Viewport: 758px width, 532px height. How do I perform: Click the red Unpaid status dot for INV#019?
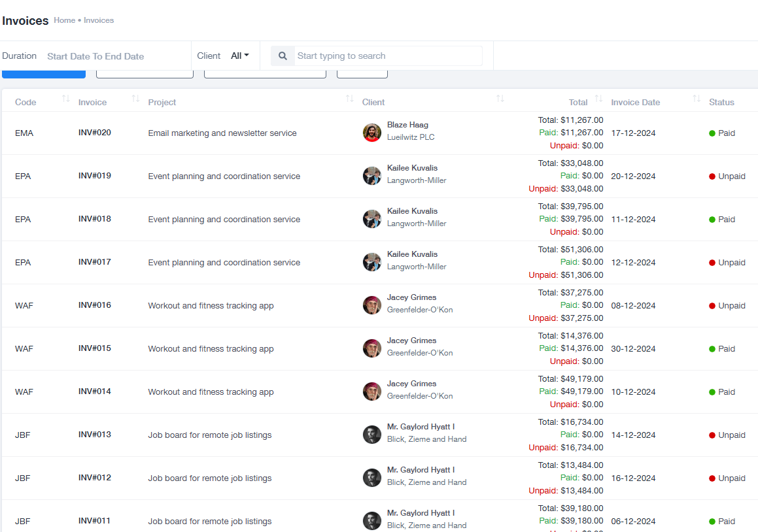click(x=712, y=176)
